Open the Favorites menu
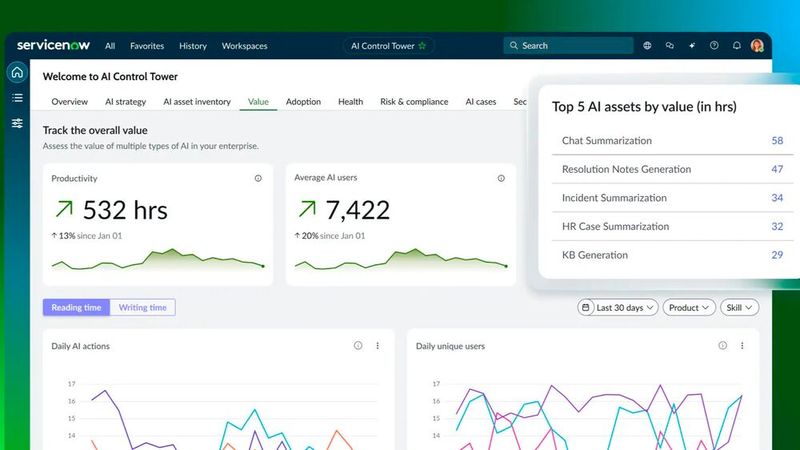 click(x=147, y=45)
